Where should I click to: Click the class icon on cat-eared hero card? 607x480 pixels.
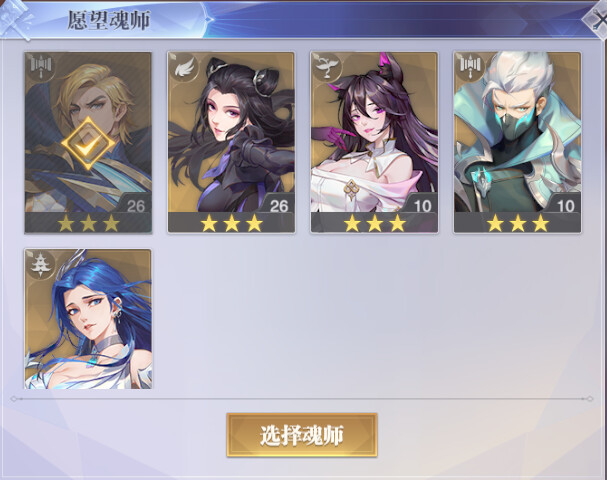[x=328, y=68]
